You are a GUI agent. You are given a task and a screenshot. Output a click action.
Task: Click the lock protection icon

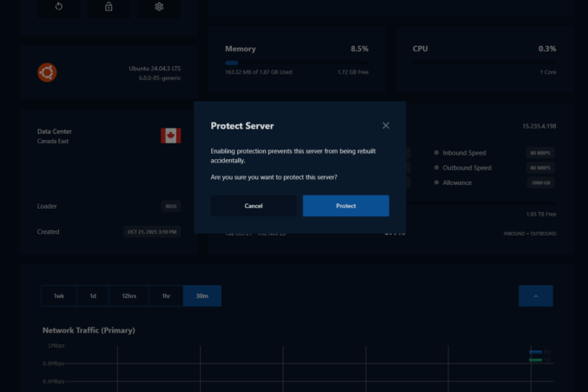109,7
